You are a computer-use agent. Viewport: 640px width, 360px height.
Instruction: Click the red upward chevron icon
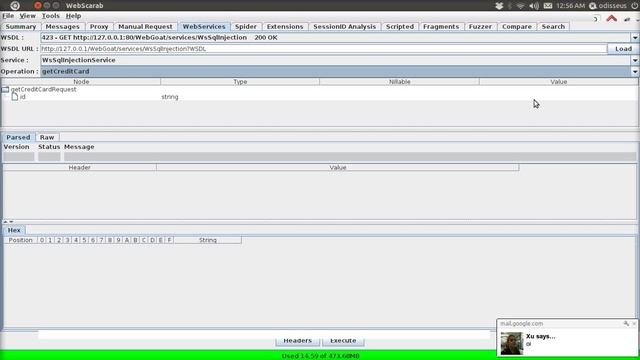click(x=611, y=18)
